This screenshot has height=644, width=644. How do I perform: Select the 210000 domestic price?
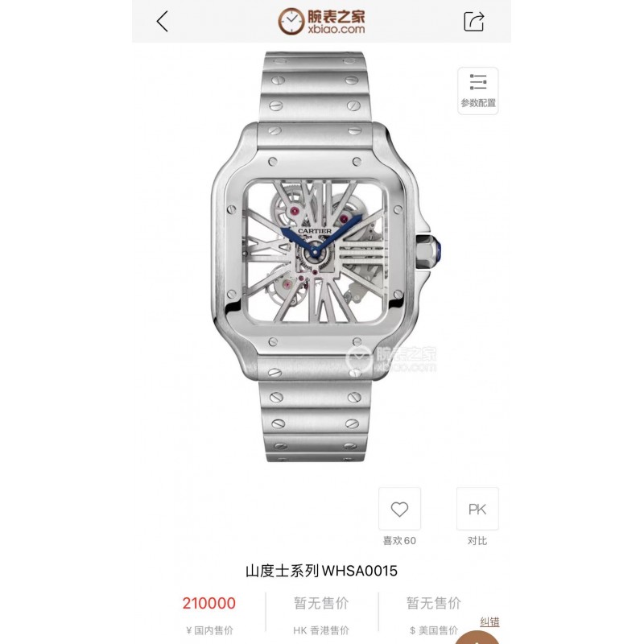[209, 603]
